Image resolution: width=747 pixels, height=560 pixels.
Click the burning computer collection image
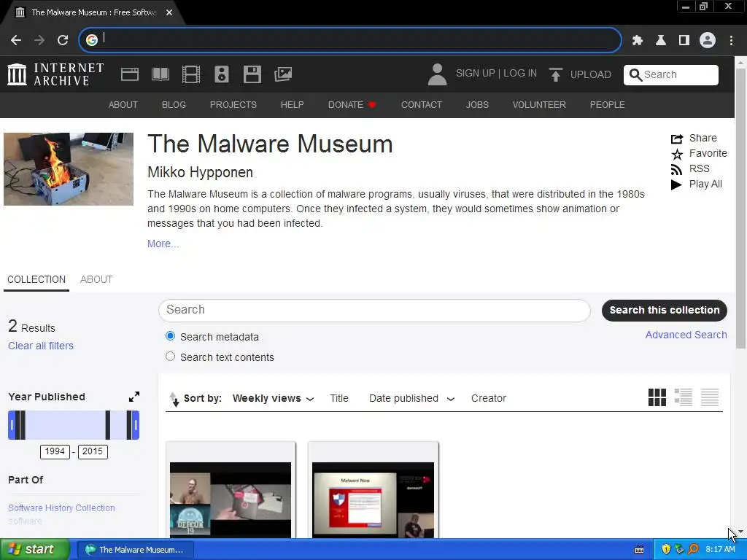pos(69,169)
